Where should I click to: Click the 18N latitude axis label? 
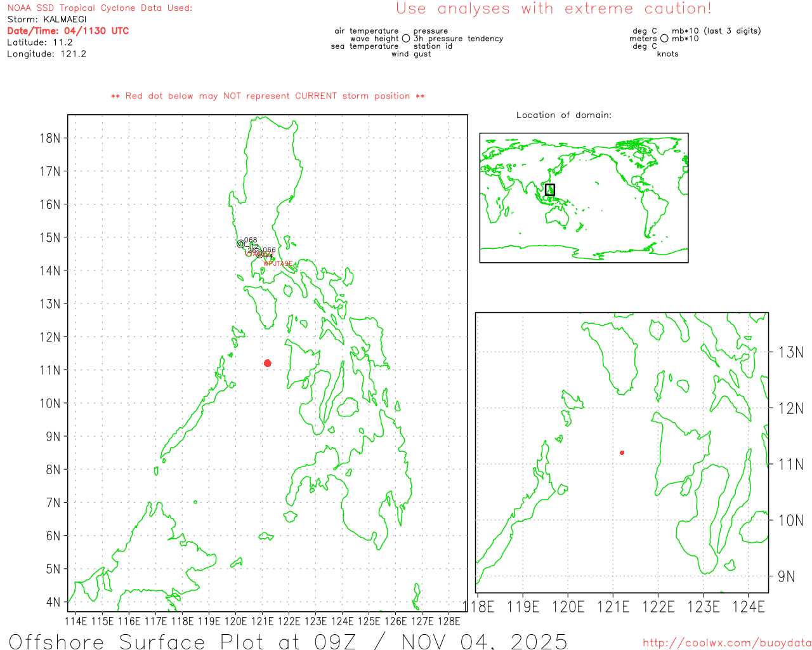50,138
